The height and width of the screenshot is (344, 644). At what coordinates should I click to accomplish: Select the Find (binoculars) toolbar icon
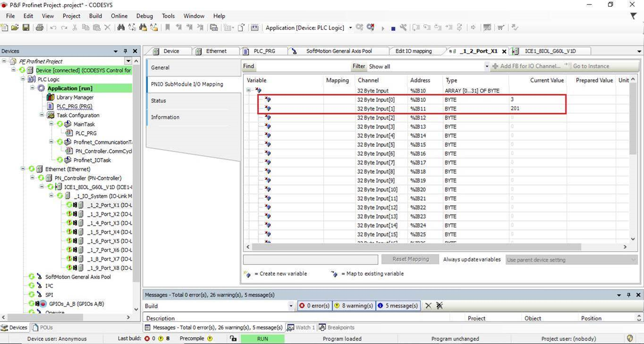tap(121, 27)
